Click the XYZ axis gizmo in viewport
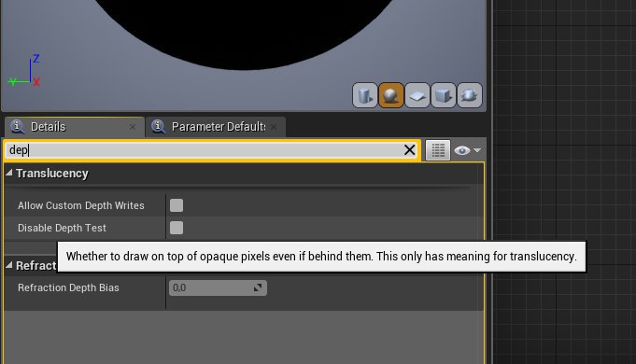Image resolution: width=636 pixels, height=364 pixels. pos(25,71)
